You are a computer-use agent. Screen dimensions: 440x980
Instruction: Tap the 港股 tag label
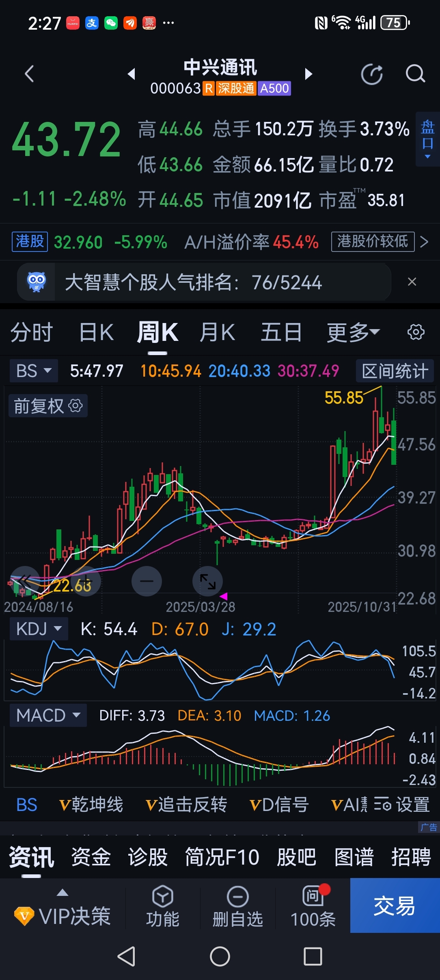click(30, 242)
